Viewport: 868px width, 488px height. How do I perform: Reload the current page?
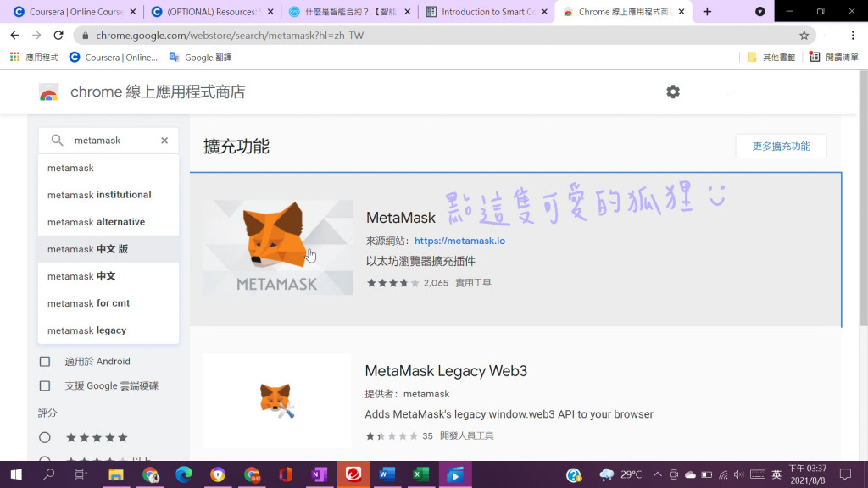pyautogui.click(x=58, y=36)
